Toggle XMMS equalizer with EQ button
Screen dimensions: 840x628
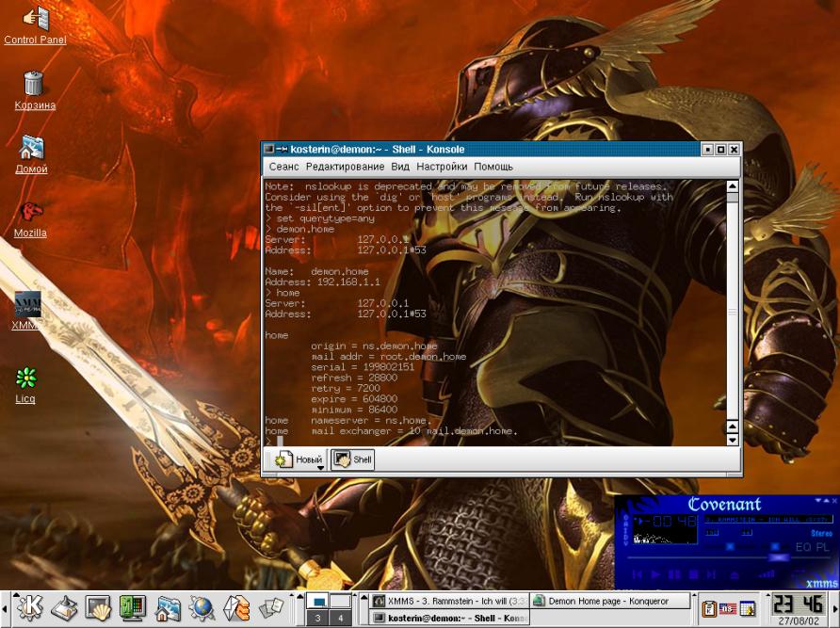[x=804, y=547]
